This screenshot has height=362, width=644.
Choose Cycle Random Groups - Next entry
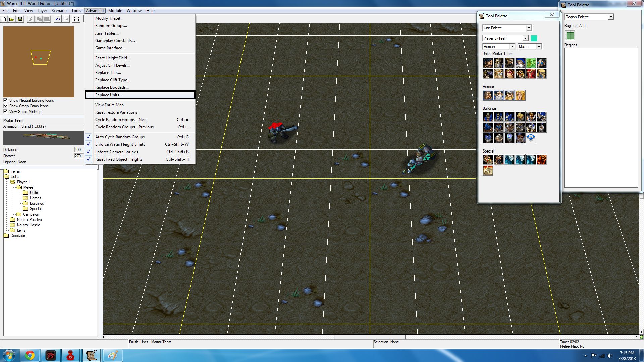pyautogui.click(x=140, y=120)
